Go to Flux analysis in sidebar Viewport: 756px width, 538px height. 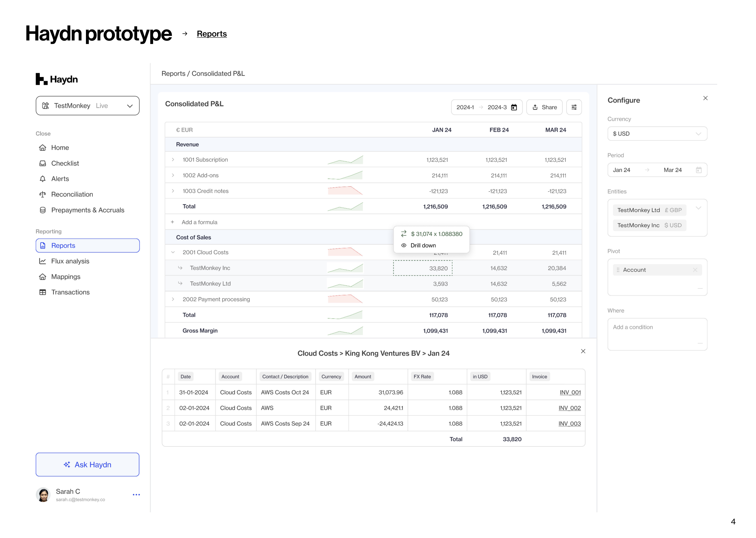[x=70, y=261]
